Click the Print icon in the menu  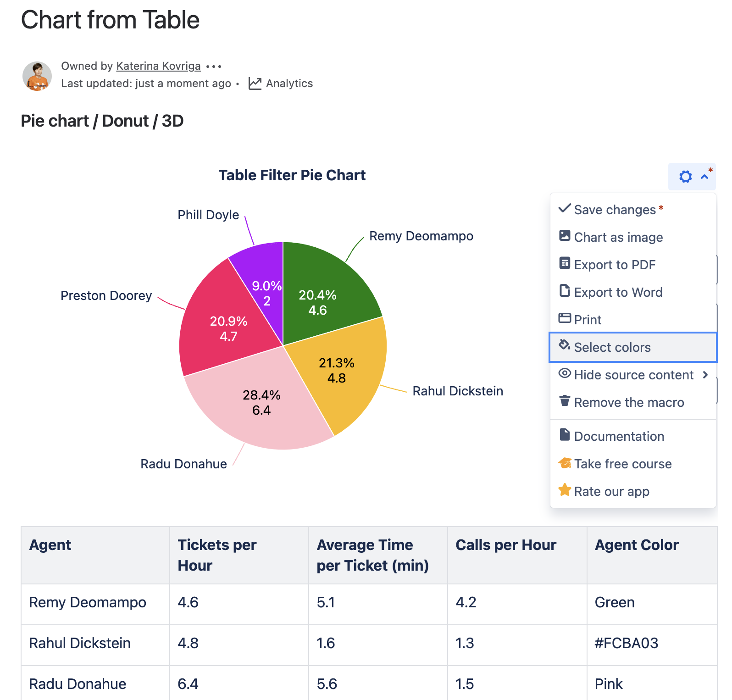coord(565,318)
